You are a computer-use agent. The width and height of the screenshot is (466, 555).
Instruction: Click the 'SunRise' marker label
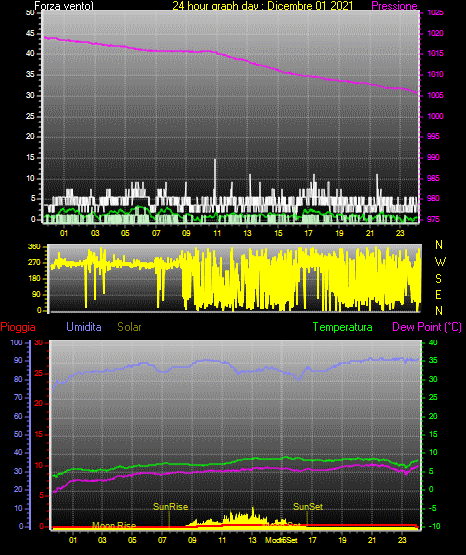(x=171, y=507)
